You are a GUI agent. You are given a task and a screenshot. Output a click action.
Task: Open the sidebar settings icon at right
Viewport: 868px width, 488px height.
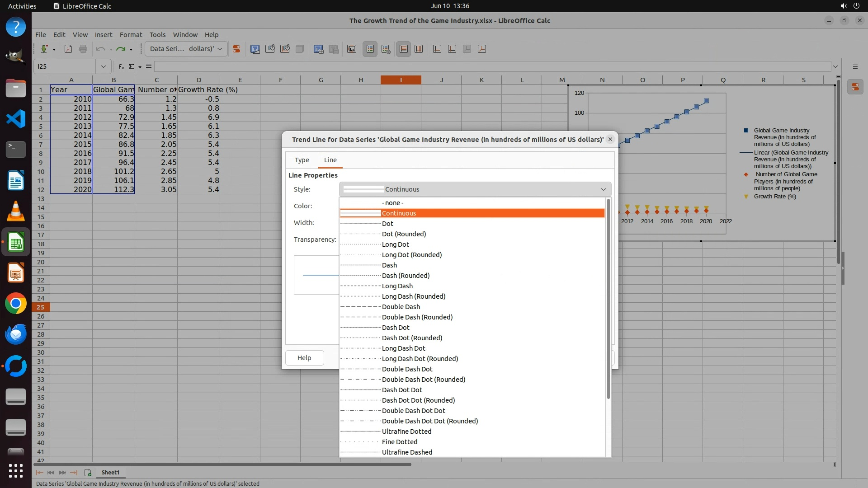[855, 66]
